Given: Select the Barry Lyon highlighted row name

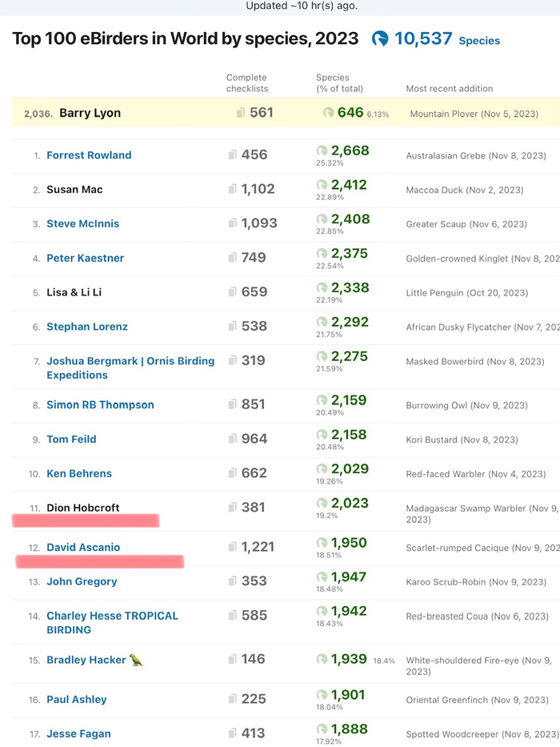Looking at the screenshot, I should [x=90, y=114].
